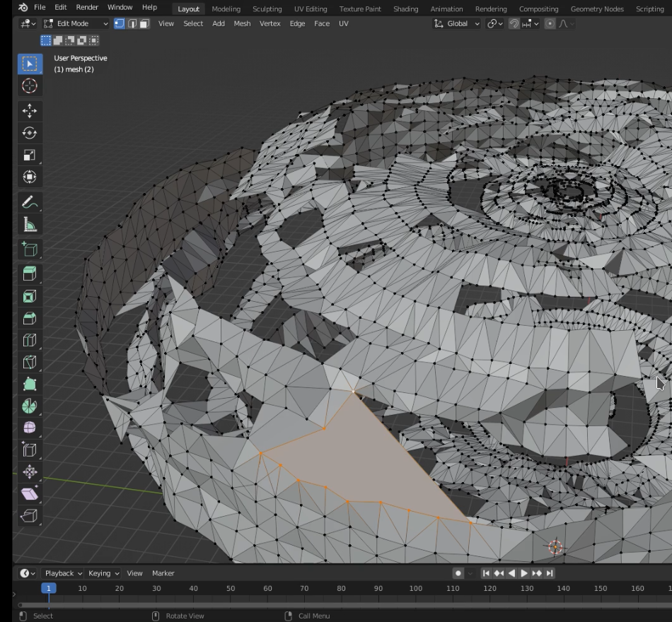Toggle snapping magnet in header
Viewport: 672px width, 622px height.
tap(514, 23)
